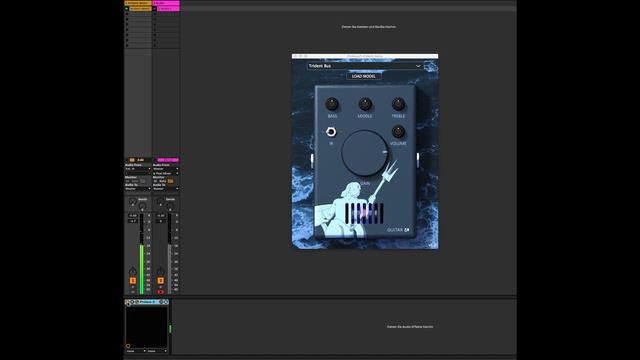The image size is (640, 360).
Task: Set pink track Monitor to In
Action: point(156,181)
